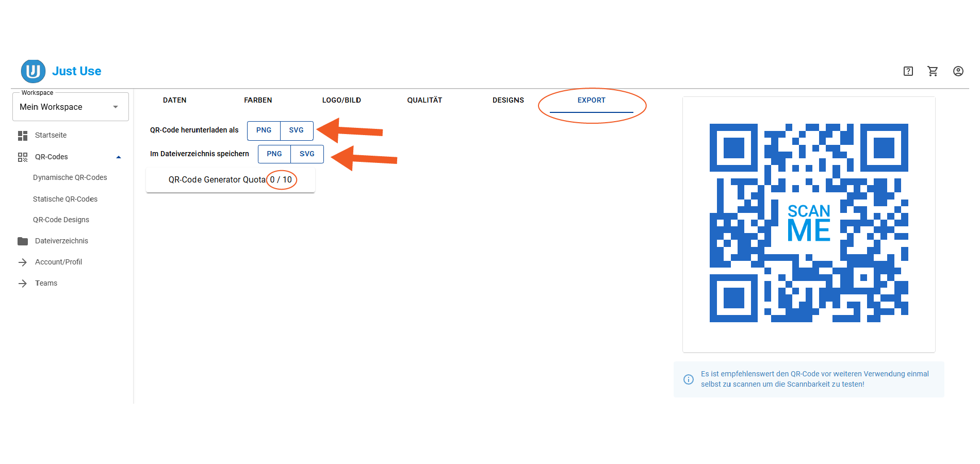
Task: Open Dynamische QR-Codes
Action: click(71, 178)
